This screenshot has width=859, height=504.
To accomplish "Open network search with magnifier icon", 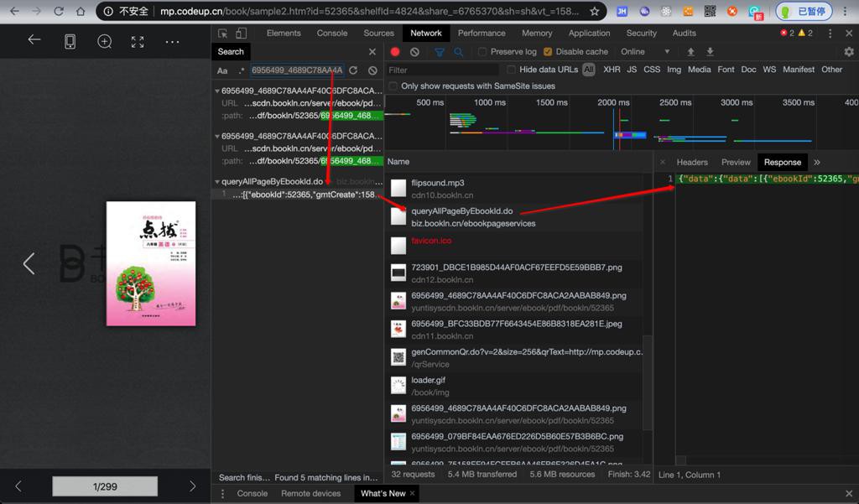I will (459, 52).
